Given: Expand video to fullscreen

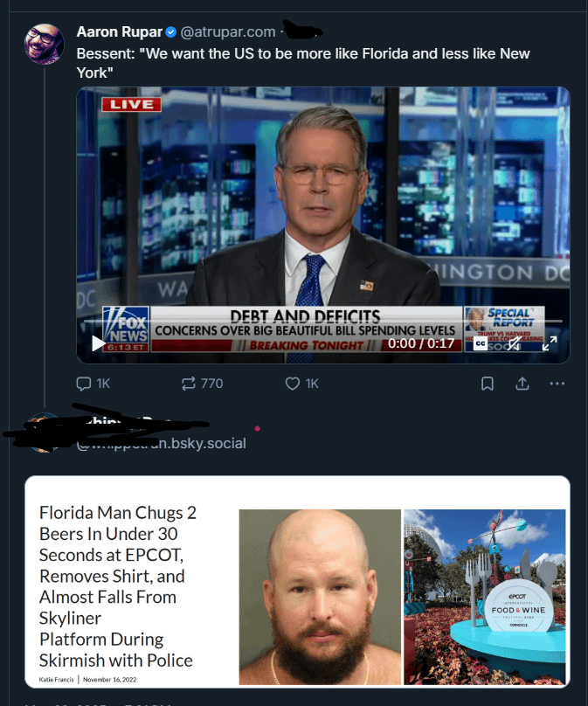Looking at the screenshot, I should click(x=550, y=343).
